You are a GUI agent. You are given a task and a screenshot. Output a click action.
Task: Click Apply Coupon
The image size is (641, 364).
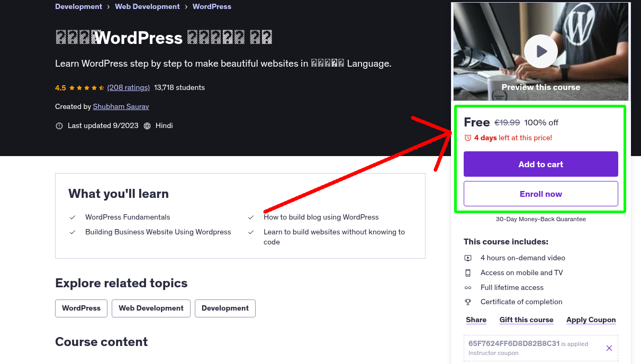pyautogui.click(x=591, y=320)
